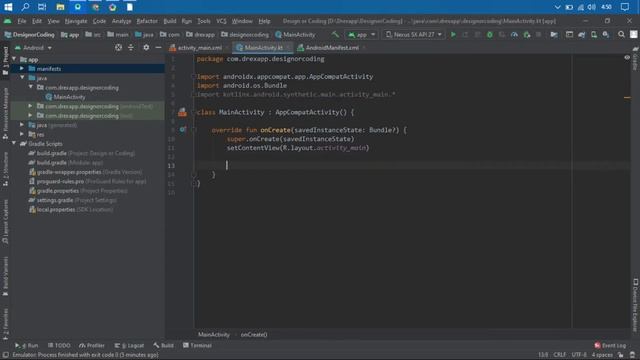The width and height of the screenshot is (640, 360).
Task: Click Sync Project with Gradle Files icon
Action: point(582,35)
